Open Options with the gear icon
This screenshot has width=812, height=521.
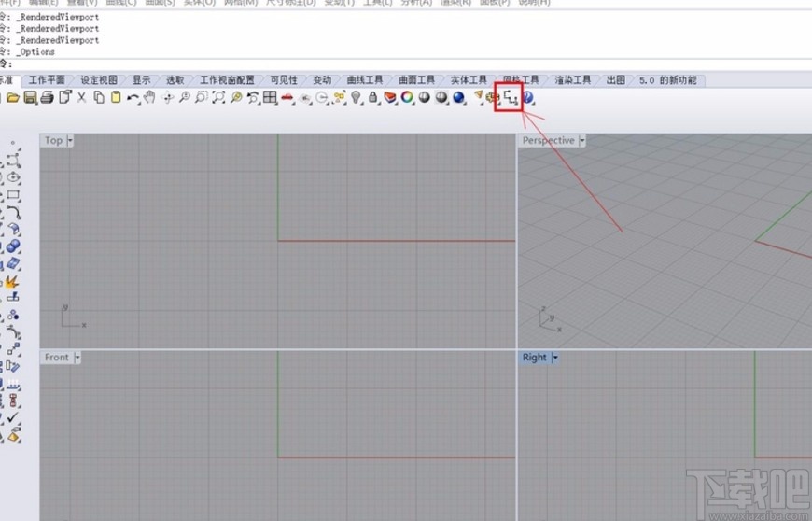click(x=492, y=97)
